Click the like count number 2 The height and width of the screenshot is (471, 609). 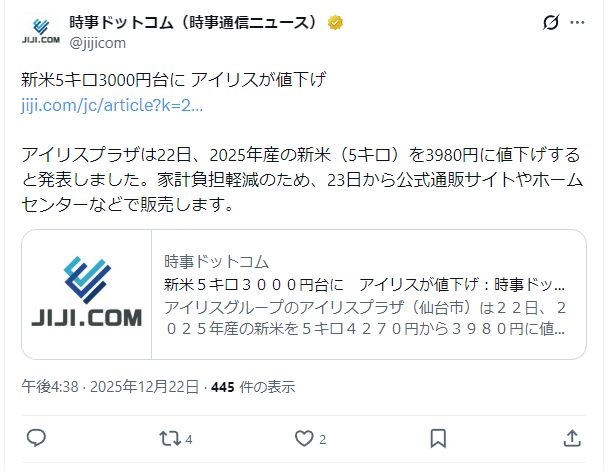[322, 440]
